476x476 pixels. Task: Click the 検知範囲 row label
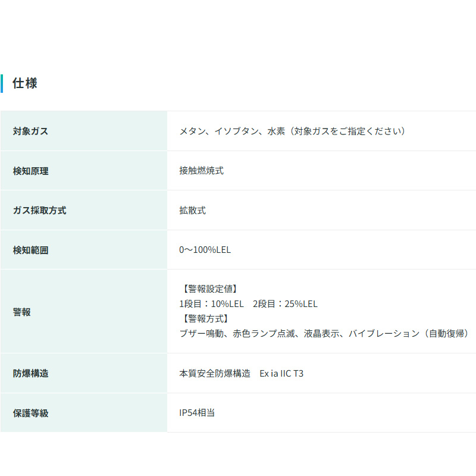coord(30,250)
